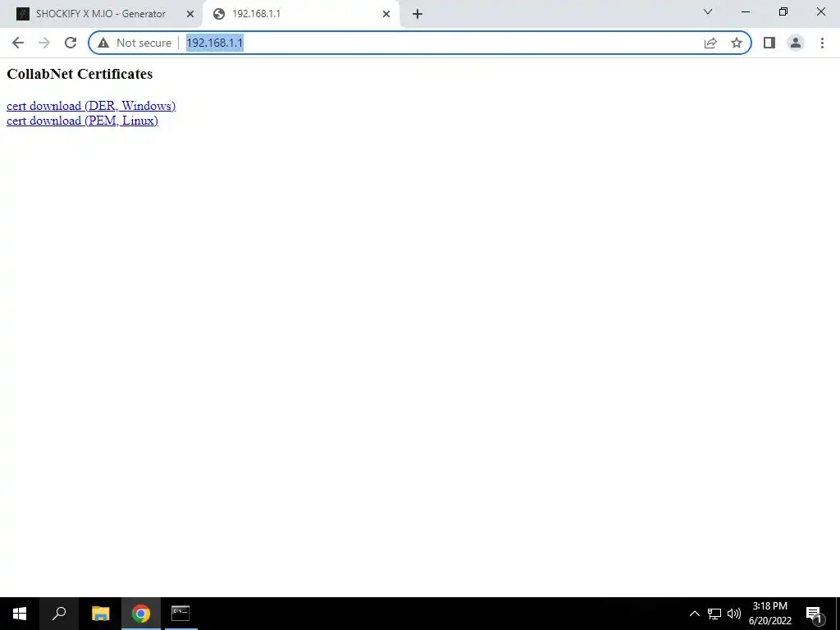Open Chrome's three-dot menu
The width and height of the screenshot is (840, 630).
(x=822, y=43)
